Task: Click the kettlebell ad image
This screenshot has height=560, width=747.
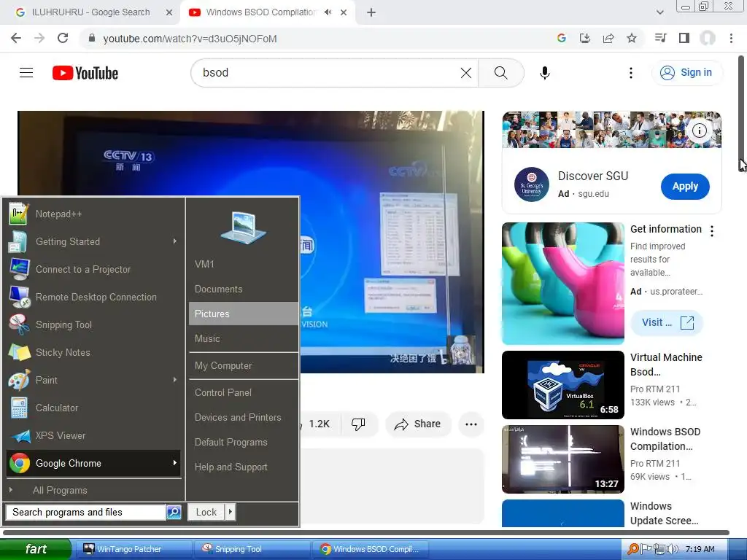Action: pos(562,284)
